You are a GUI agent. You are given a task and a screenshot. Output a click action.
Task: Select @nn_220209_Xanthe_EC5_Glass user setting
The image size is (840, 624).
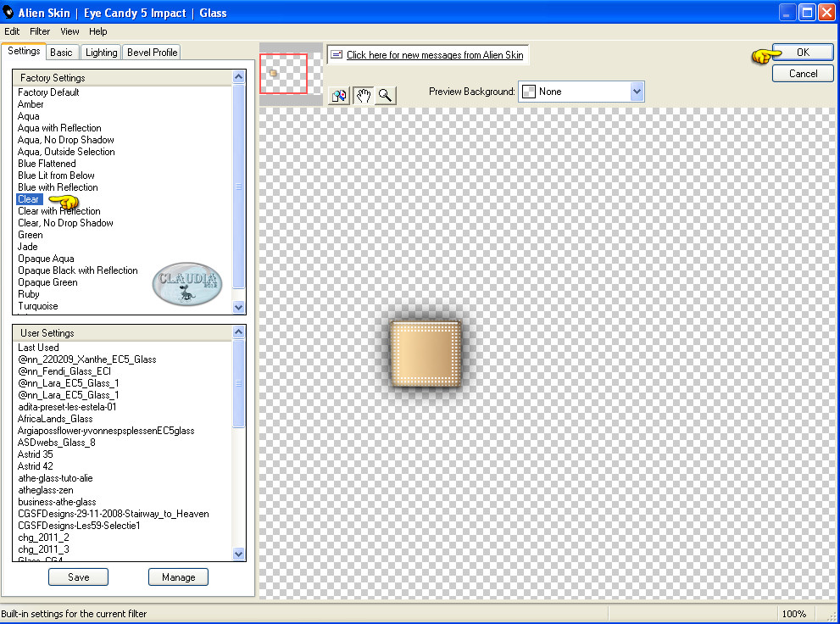[x=86, y=359]
